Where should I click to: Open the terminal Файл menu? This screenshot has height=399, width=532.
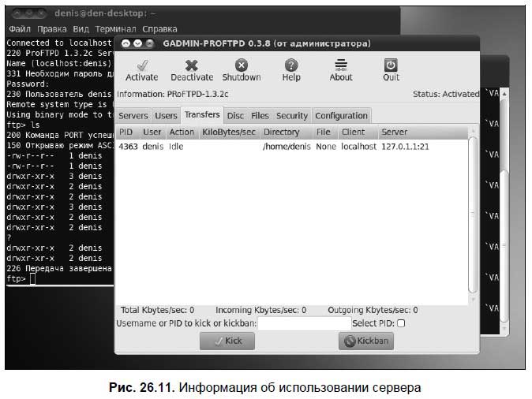click(x=19, y=28)
